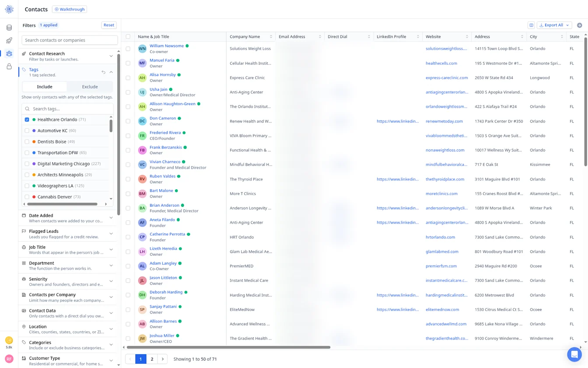Click the circular arrow icon beside Export All

580,25
